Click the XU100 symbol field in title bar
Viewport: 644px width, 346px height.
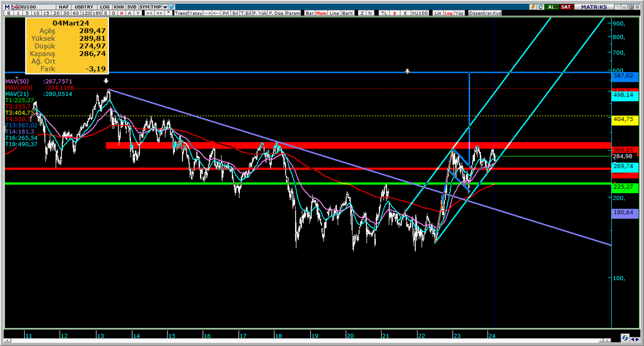point(38,7)
